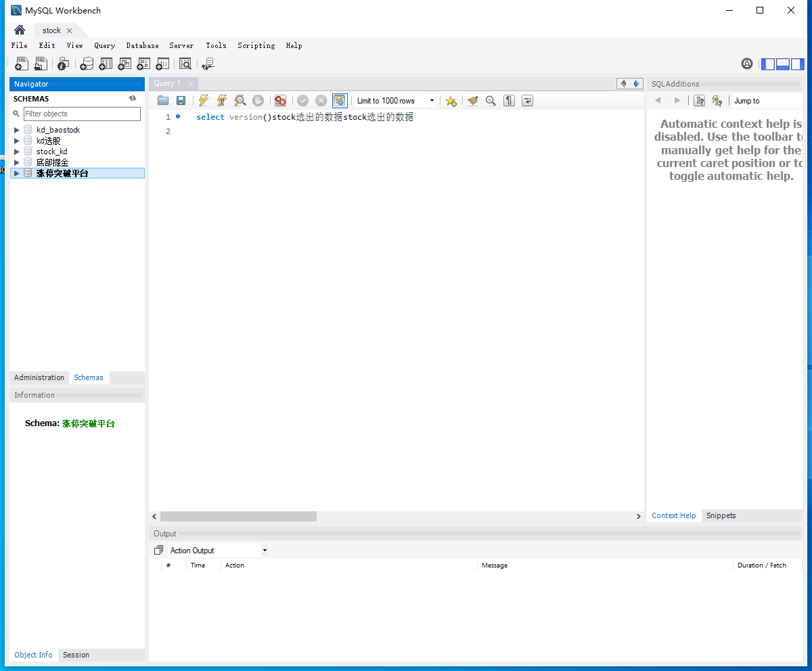Expand the 底部掘金 schema

(17, 162)
